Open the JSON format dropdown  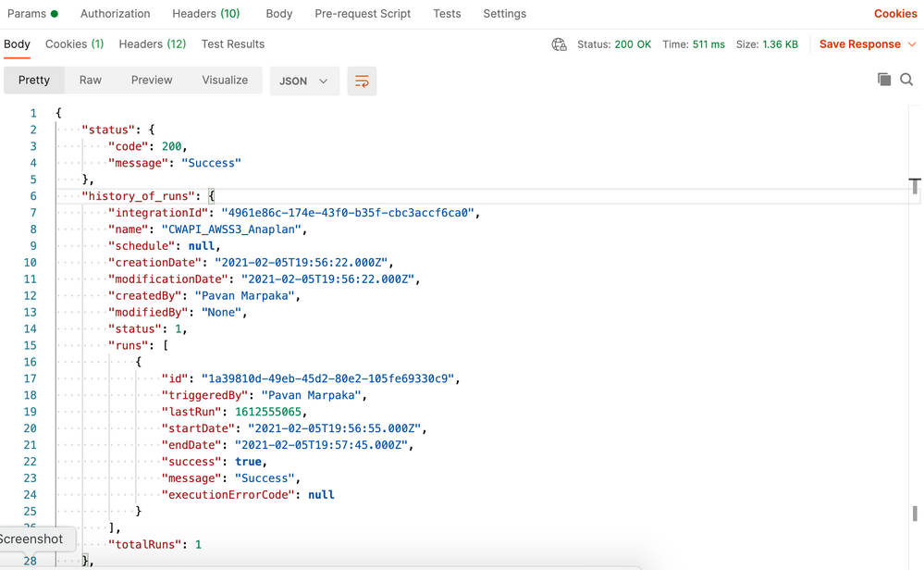coord(304,81)
